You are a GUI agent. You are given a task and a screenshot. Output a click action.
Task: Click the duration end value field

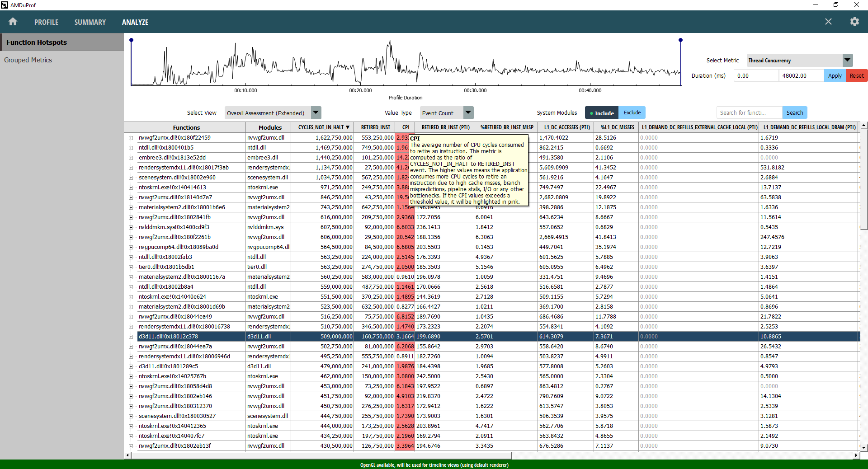tap(801, 75)
